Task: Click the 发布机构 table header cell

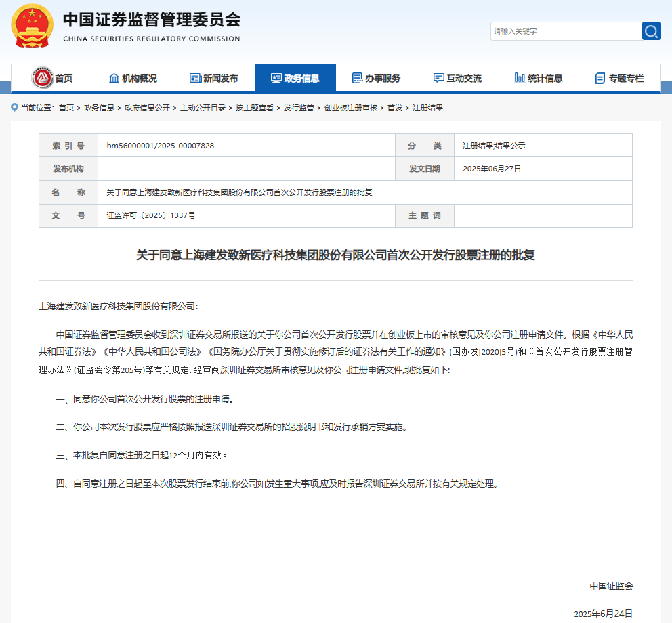Action: pos(68,169)
